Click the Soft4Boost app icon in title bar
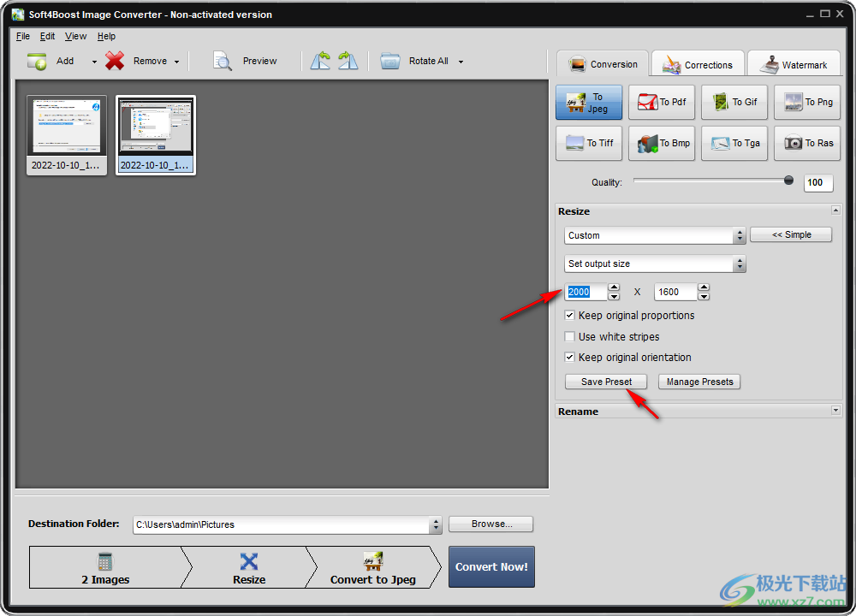The width and height of the screenshot is (856, 616). pyautogui.click(x=18, y=15)
